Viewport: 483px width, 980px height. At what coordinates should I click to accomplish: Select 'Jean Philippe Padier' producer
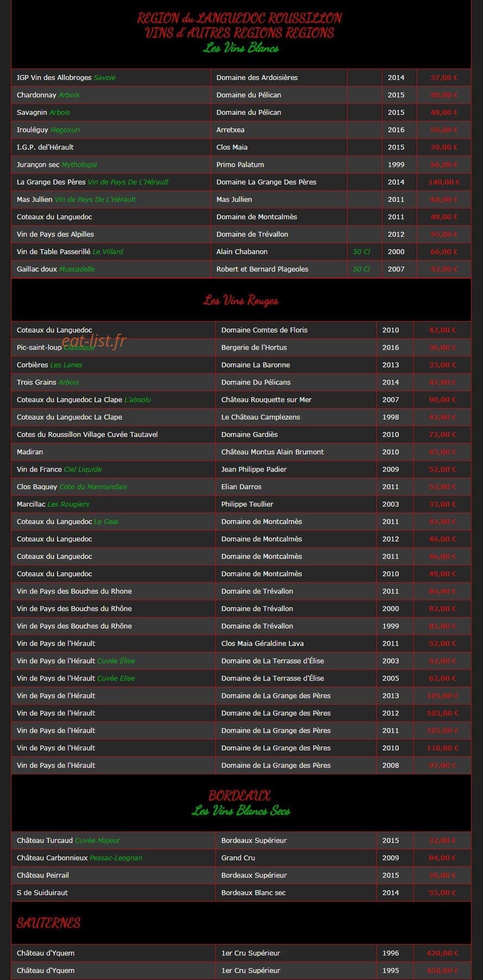pyautogui.click(x=254, y=469)
